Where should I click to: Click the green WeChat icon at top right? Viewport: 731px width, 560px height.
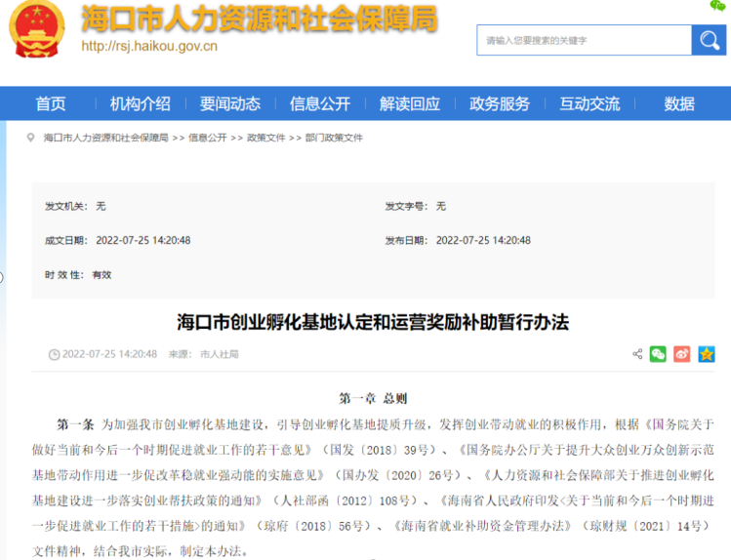coord(717,5)
